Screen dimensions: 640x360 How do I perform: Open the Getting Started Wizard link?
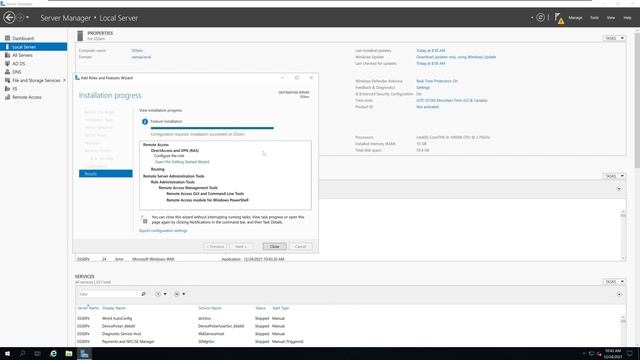[x=182, y=162]
